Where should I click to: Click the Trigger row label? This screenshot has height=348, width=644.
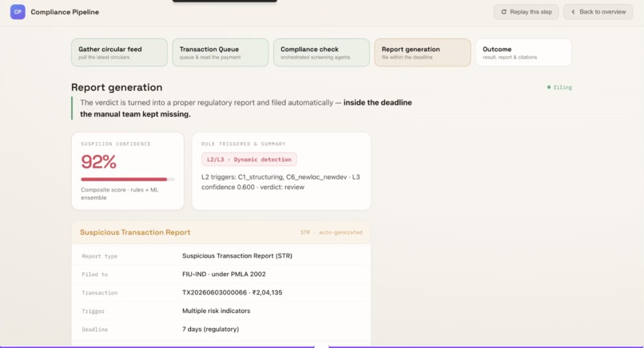(93, 311)
